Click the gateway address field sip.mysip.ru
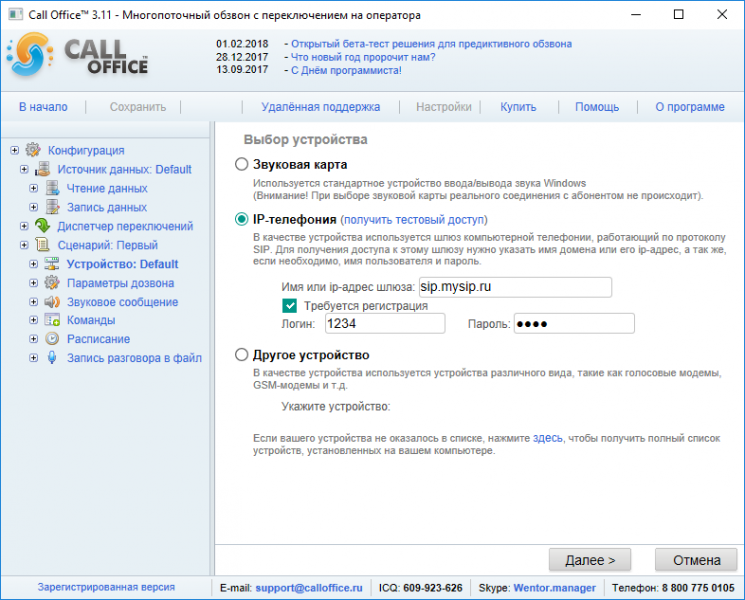This screenshot has height=600, width=745. [x=515, y=287]
